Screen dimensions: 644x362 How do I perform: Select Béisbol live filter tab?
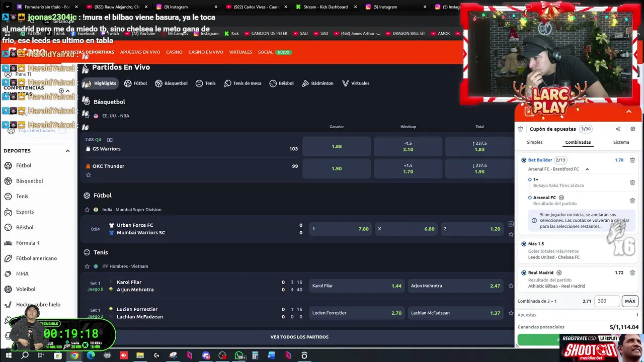pos(281,83)
